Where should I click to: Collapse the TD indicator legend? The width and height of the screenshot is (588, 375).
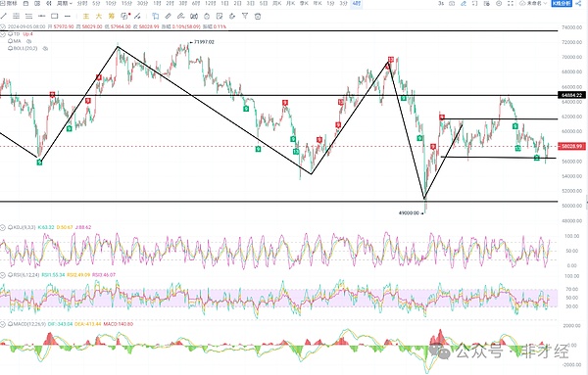click(x=3, y=34)
